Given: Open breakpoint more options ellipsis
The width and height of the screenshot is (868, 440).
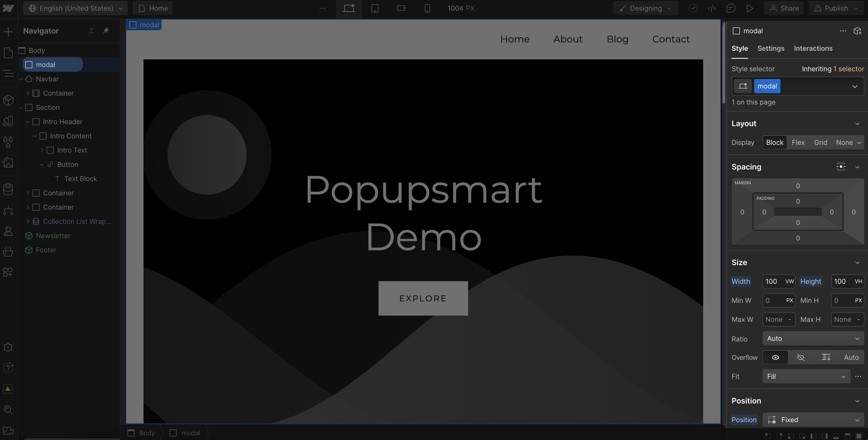Looking at the screenshot, I should [323, 8].
